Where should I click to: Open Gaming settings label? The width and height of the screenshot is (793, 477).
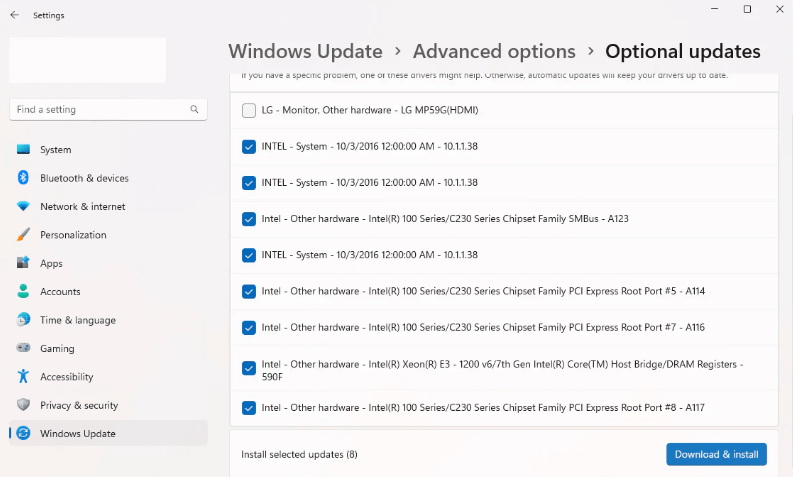(x=57, y=349)
